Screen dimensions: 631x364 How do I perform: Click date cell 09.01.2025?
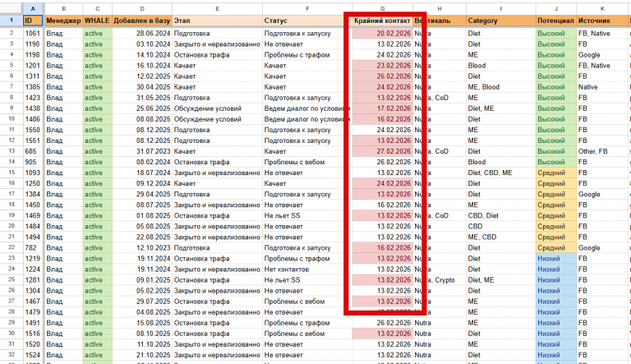(x=142, y=280)
